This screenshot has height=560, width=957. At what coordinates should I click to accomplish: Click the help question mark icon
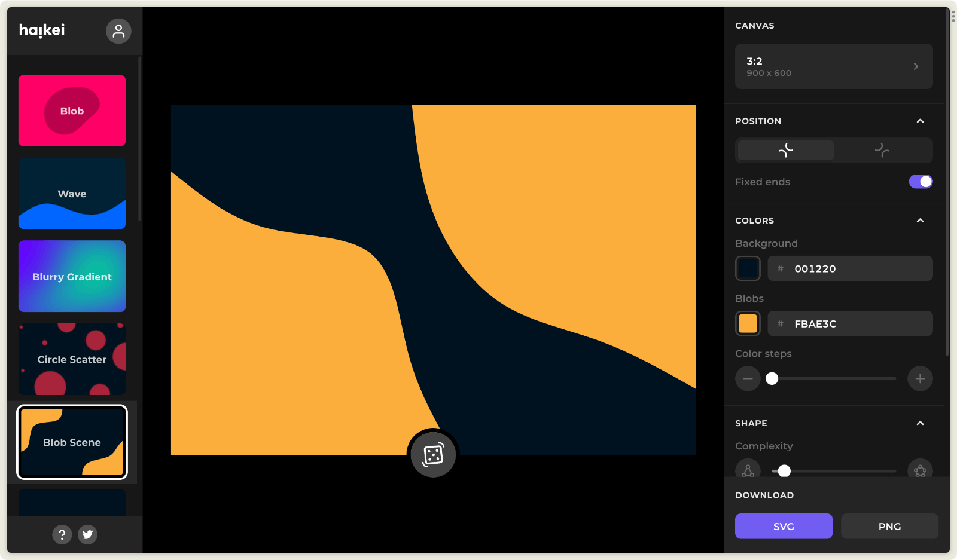[x=62, y=534]
